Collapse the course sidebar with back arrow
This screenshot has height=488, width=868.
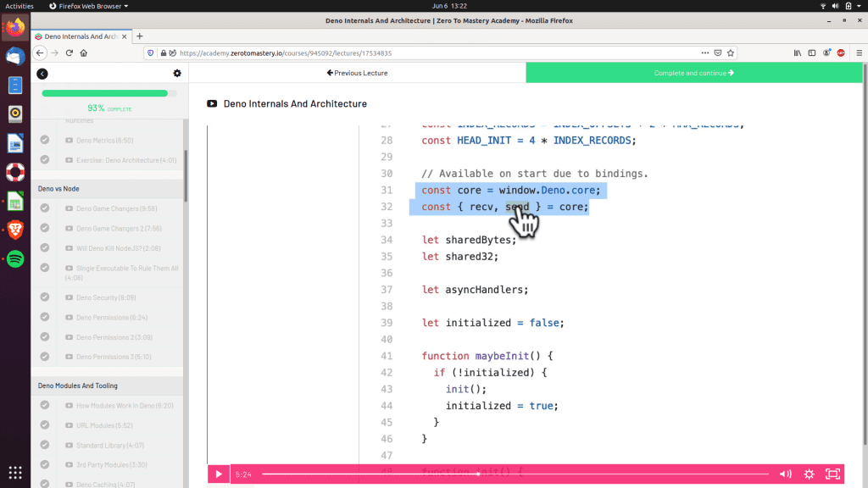(x=42, y=74)
